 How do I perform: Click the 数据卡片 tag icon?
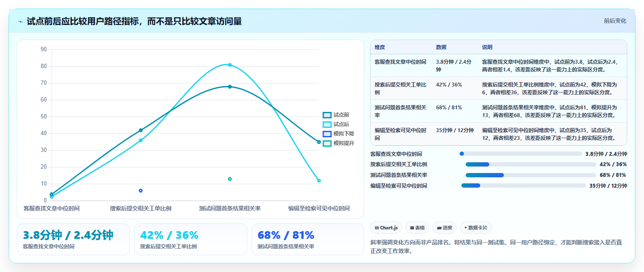click(466, 228)
